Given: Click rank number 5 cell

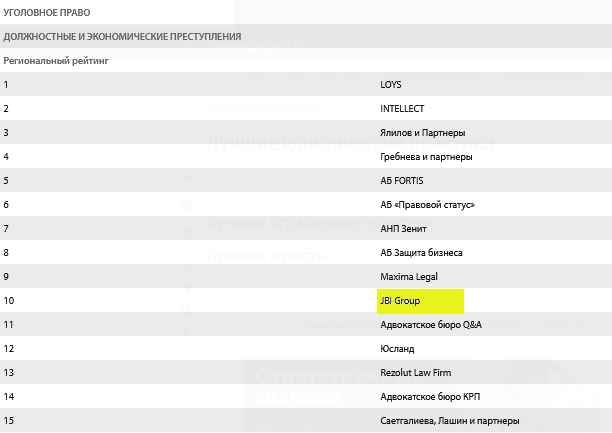Looking at the screenshot, I should (6, 181).
